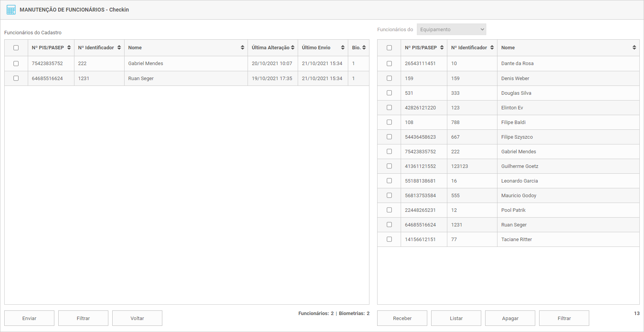Sort by Último Envio column arrows
The height and width of the screenshot is (332, 644).
(x=343, y=47)
